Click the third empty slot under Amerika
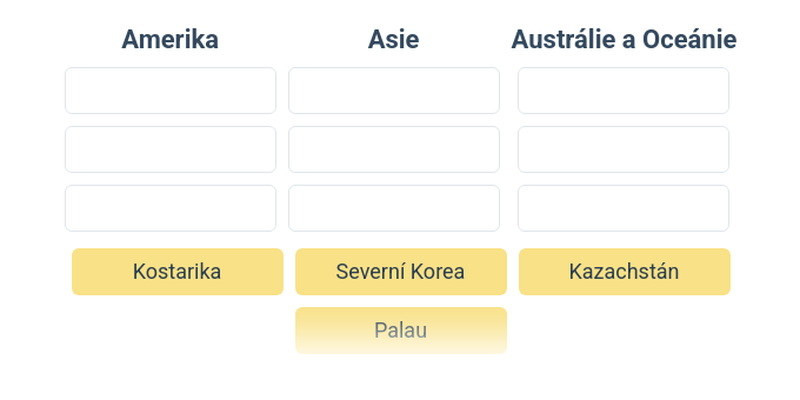The height and width of the screenshot is (400, 800). click(x=170, y=208)
